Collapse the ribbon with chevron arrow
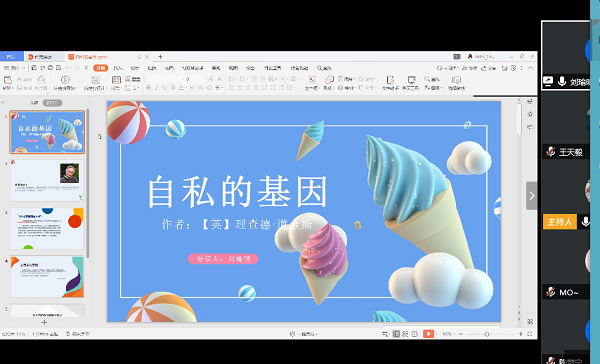This screenshot has width=600, height=364. [x=530, y=68]
